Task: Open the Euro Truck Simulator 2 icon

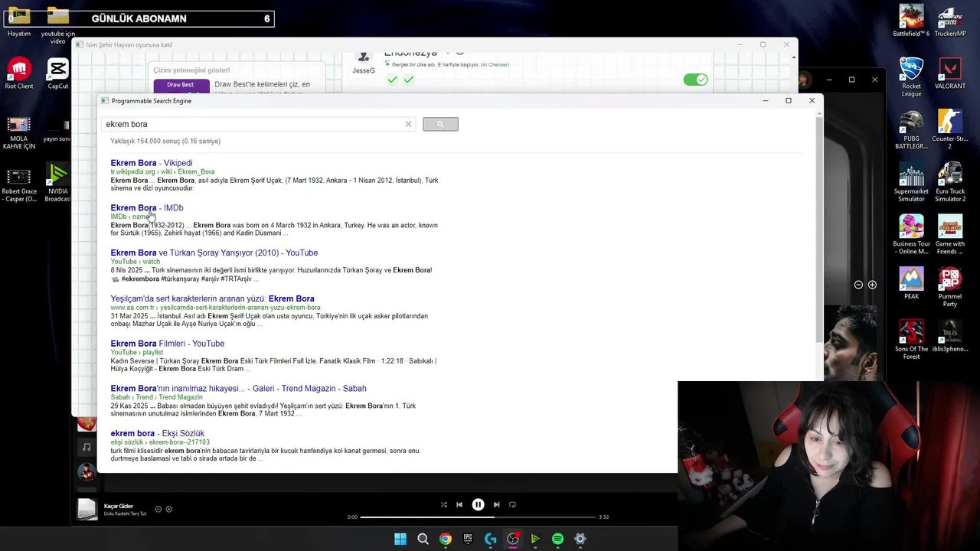Action: click(950, 182)
